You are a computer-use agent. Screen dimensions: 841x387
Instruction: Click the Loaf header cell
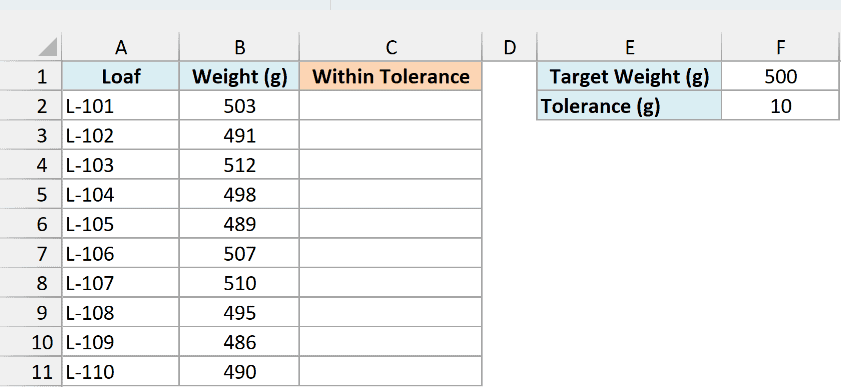pyautogui.click(x=121, y=76)
